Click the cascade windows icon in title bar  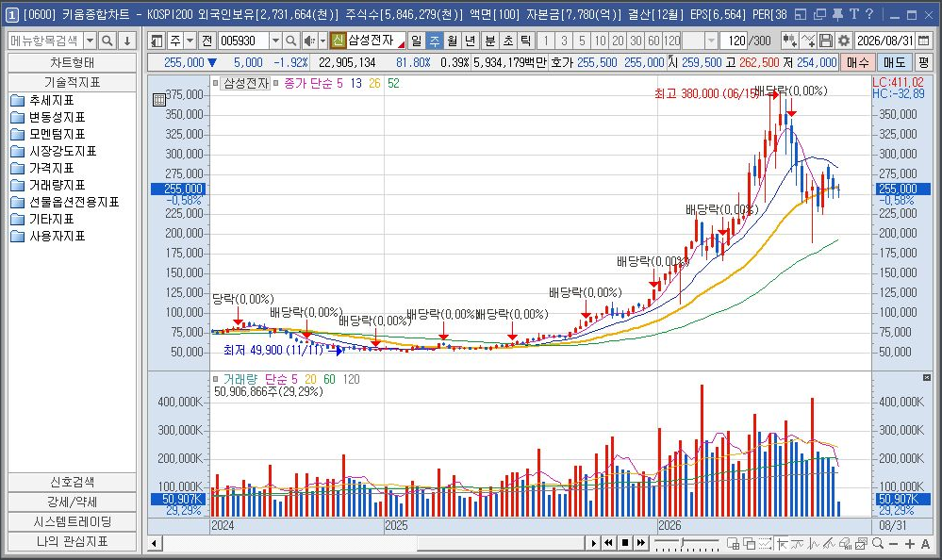pos(819,14)
